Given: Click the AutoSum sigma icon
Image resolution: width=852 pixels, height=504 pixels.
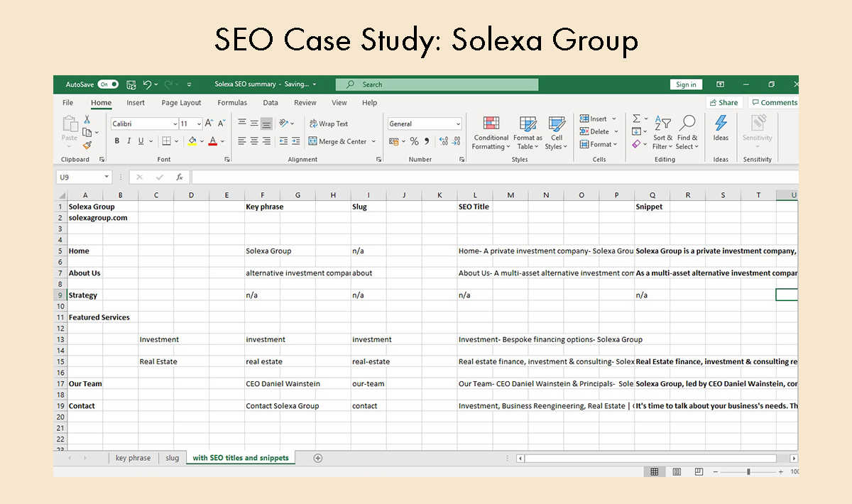Looking at the screenshot, I should click(x=636, y=119).
